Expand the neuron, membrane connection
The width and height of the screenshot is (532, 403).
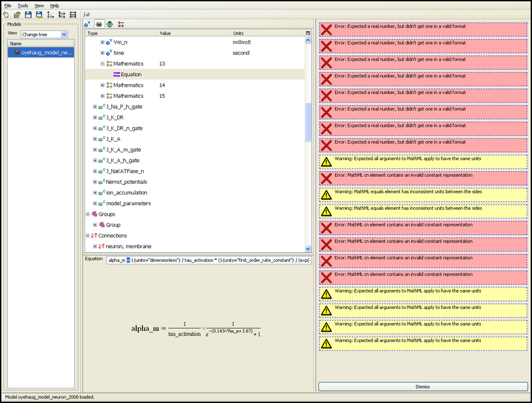point(95,246)
